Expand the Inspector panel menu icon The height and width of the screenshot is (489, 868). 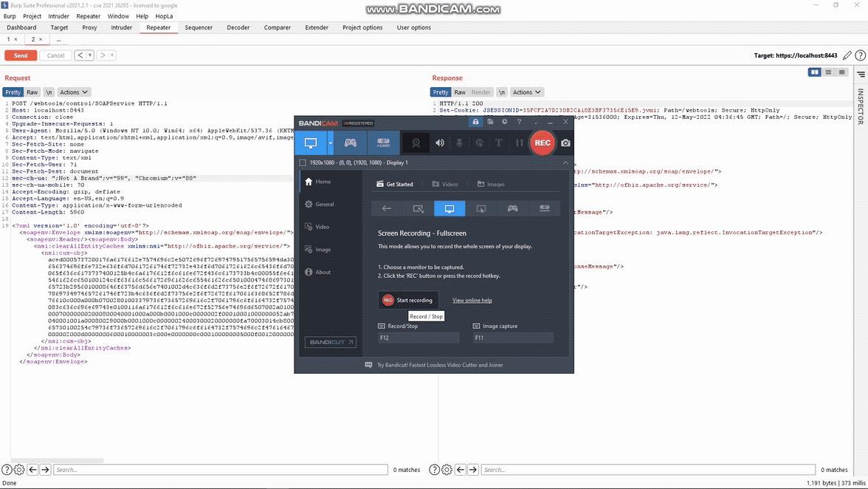pyautogui.click(x=861, y=74)
